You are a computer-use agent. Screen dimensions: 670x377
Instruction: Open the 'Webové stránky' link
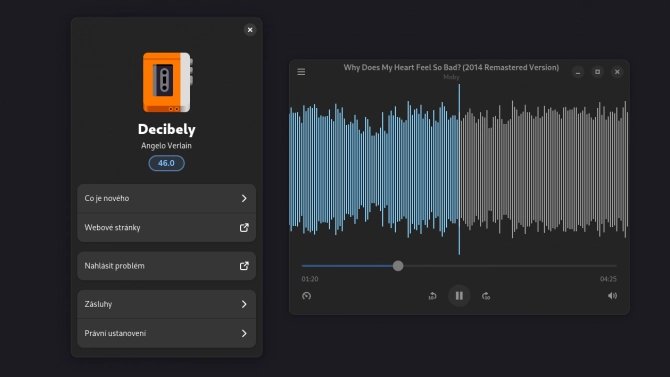[x=167, y=227]
